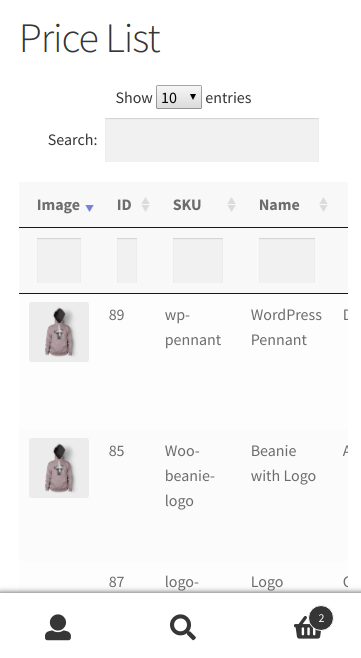Open Beanie with Logo product thumbnail
Screen dimensions: 361x658
tap(59, 468)
